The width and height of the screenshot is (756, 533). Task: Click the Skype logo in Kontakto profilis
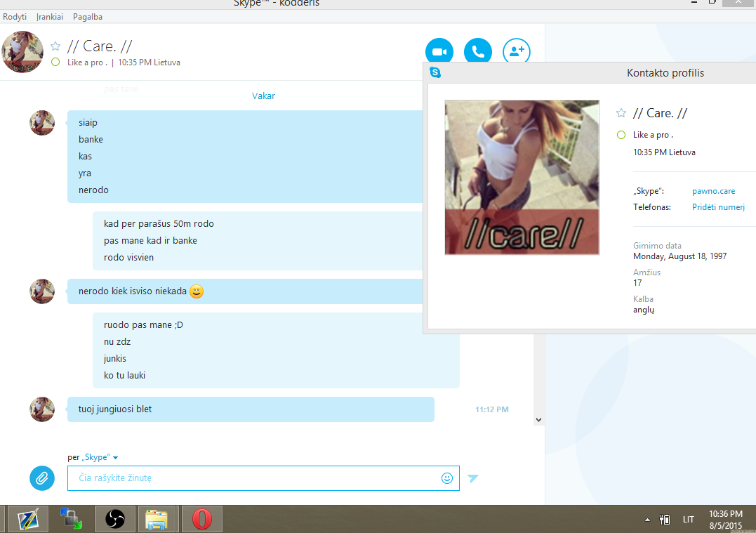[435, 72]
